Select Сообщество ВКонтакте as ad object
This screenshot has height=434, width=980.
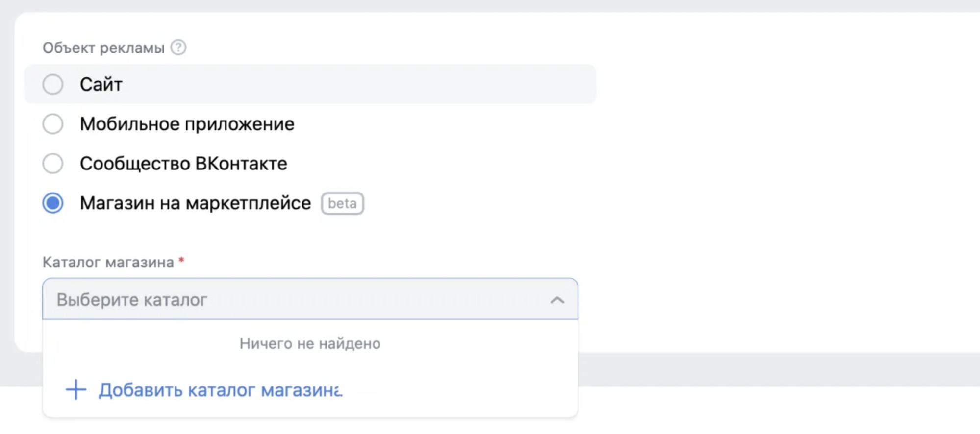click(53, 163)
